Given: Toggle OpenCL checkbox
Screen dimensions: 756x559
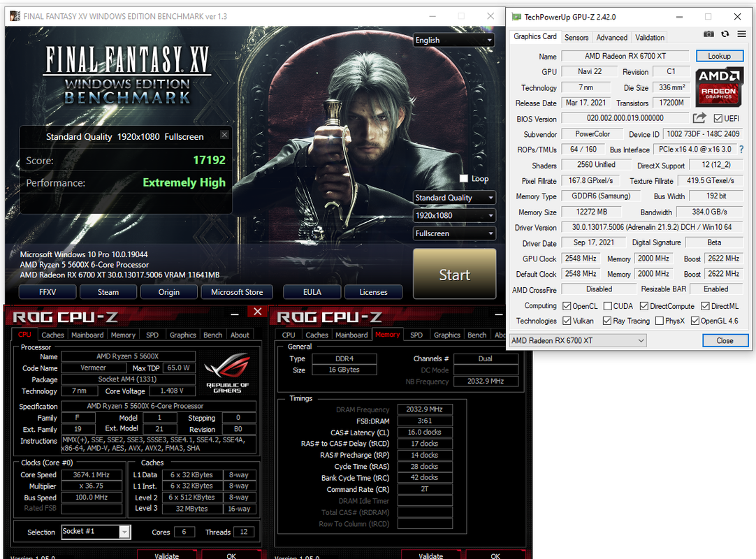Looking at the screenshot, I should click(567, 306).
